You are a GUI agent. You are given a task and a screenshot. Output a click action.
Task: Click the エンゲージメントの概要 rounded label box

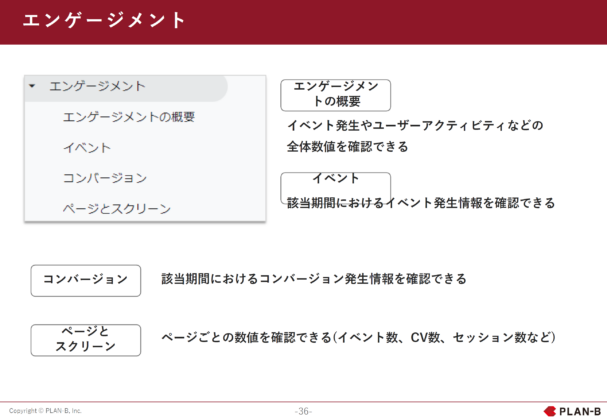tap(335, 95)
